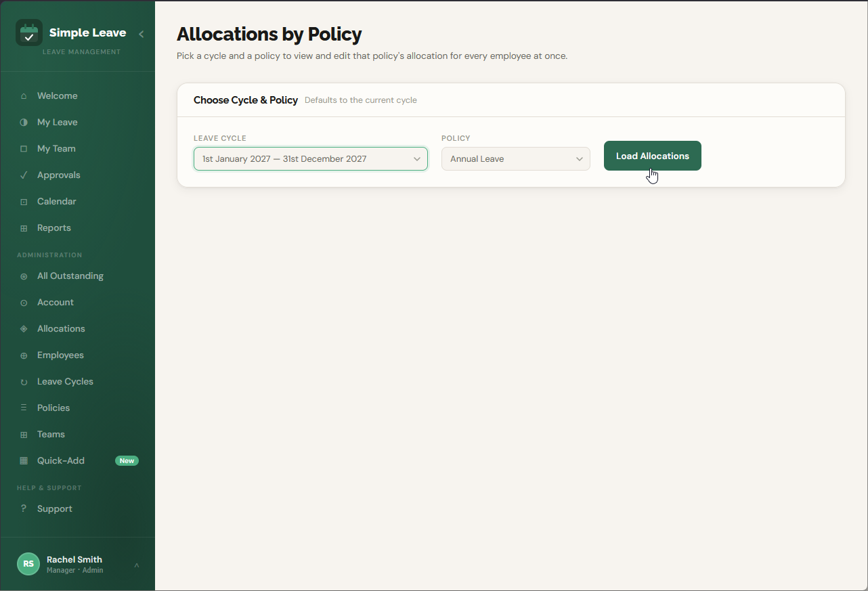This screenshot has width=868, height=591.
Task: Click the Account circle icon
Action: pyautogui.click(x=24, y=303)
